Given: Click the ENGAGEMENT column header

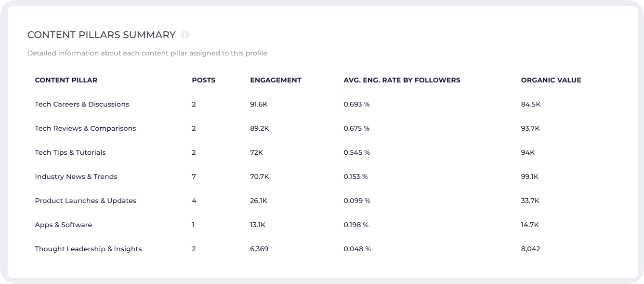Looking at the screenshot, I should coord(276,80).
